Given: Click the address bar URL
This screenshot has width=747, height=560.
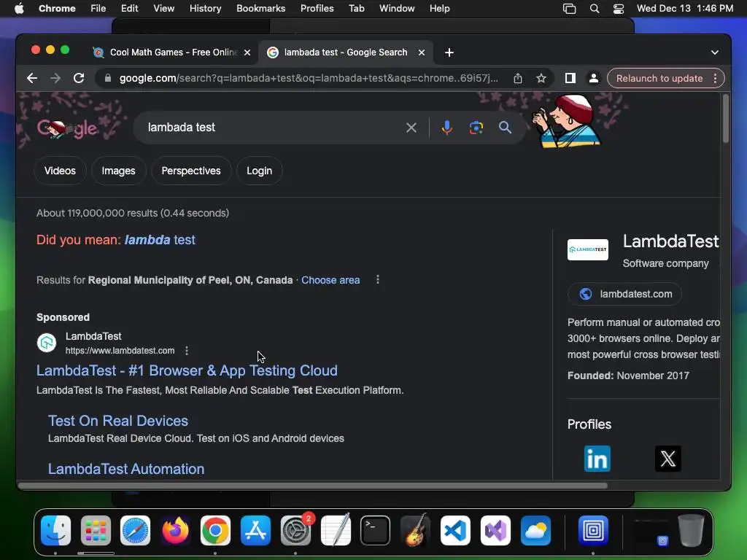Looking at the screenshot, I should [309, 78].
